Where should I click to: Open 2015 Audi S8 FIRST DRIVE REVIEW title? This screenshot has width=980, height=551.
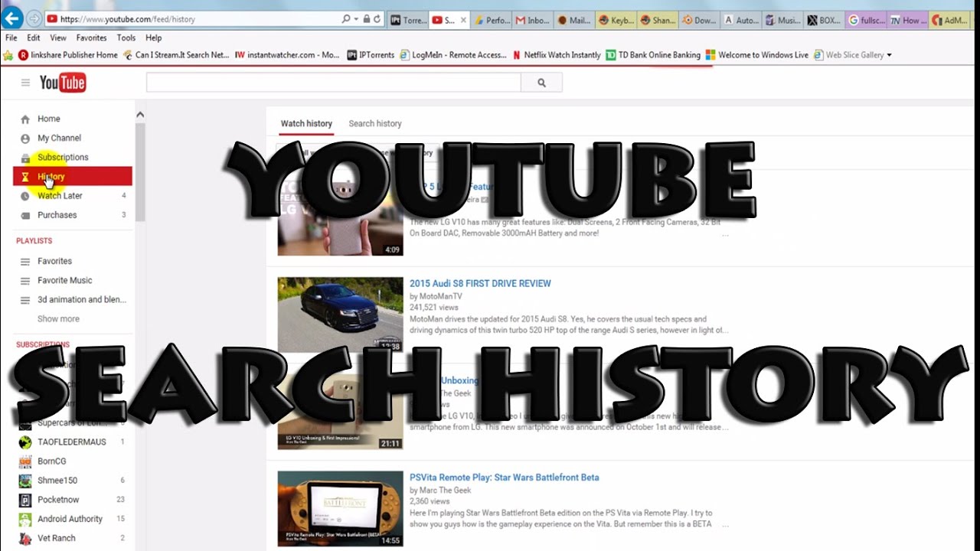(x=480, y=283)
